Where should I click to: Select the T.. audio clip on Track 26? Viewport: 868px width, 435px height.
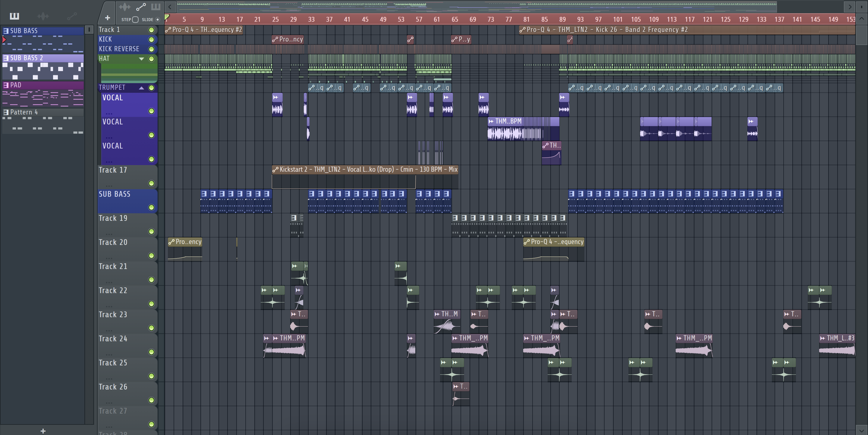click(461, 394)
